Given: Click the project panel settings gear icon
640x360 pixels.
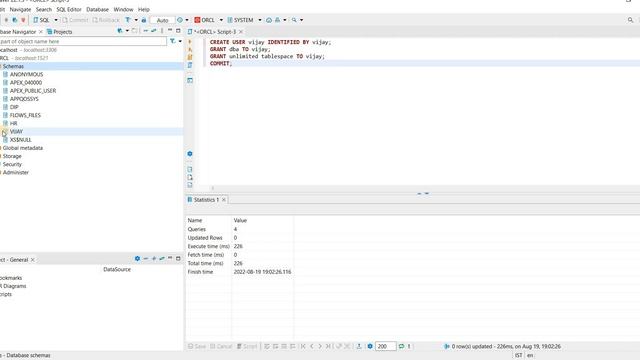Looking at the screenshot, I should [x=137, y=258].
